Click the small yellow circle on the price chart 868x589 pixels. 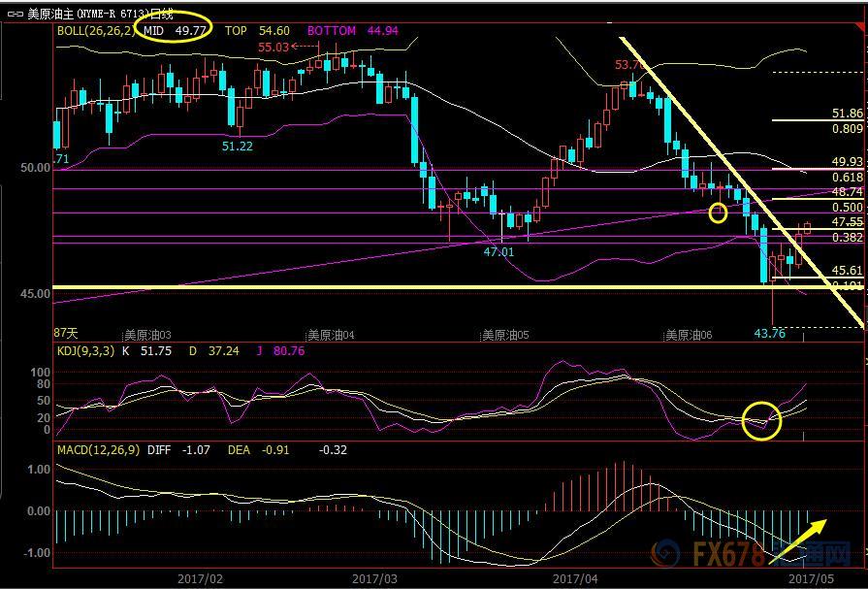coord(718,213)
